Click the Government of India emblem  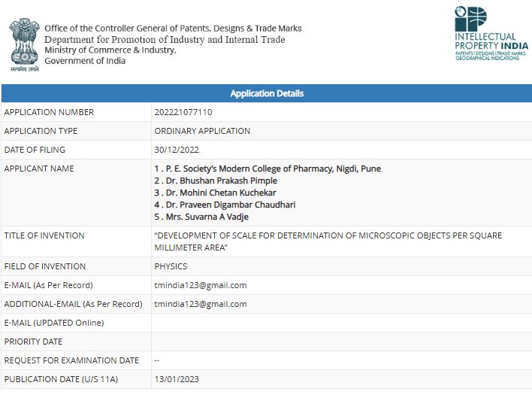[x=24, y=44]
